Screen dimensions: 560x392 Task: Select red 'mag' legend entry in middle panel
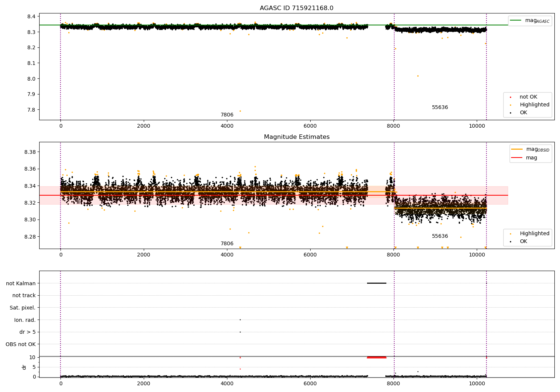pyautogui.click(x=524, y=158)
